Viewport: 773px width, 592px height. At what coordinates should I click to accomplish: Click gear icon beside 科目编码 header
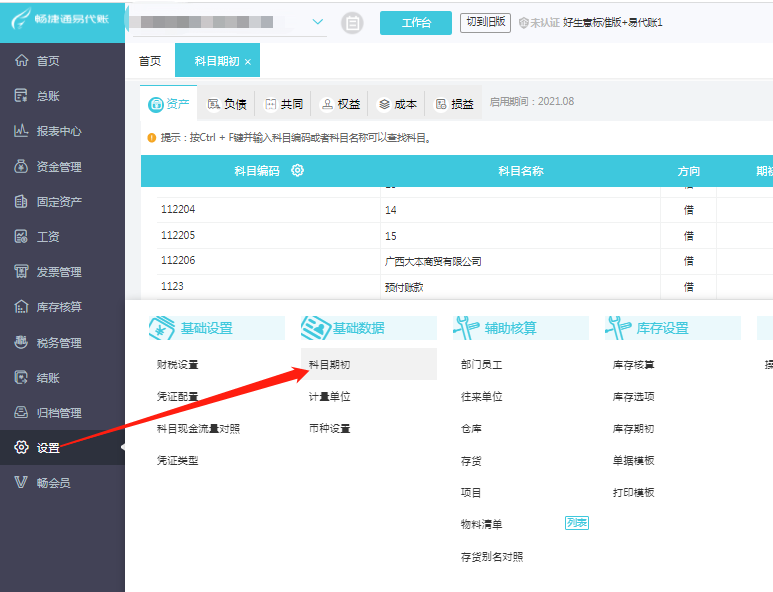pos(297,171)
